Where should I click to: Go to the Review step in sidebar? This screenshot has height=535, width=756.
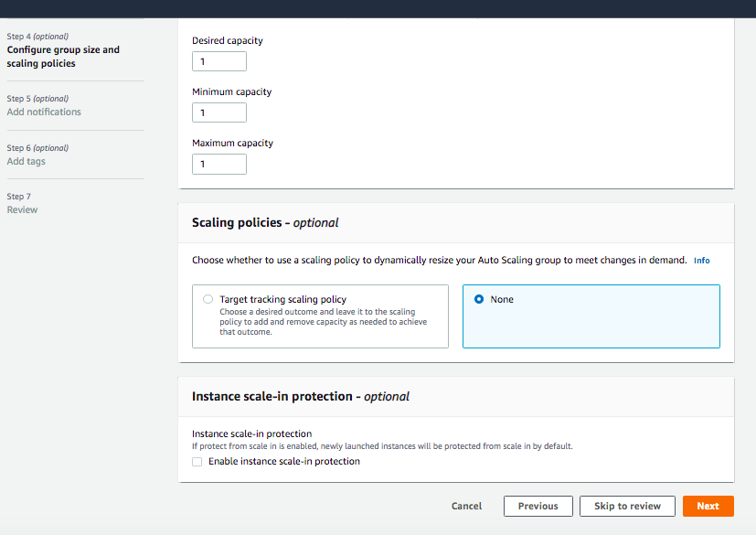coord(23,209)
